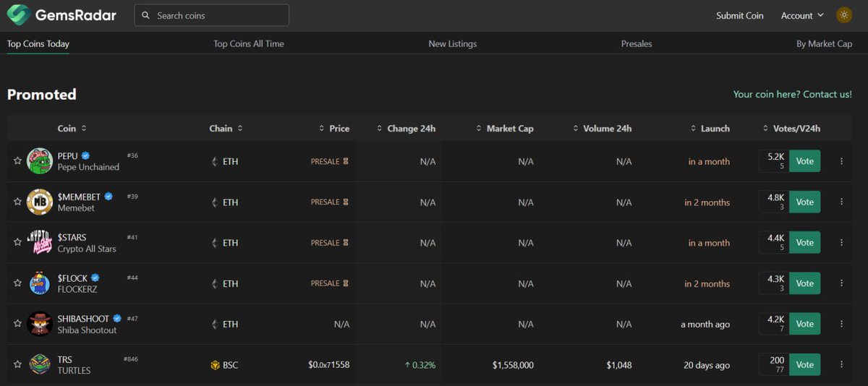This screenshot has height=386, width=868.
Task: Vote for PEPU coin
Action: pos(805,161)
